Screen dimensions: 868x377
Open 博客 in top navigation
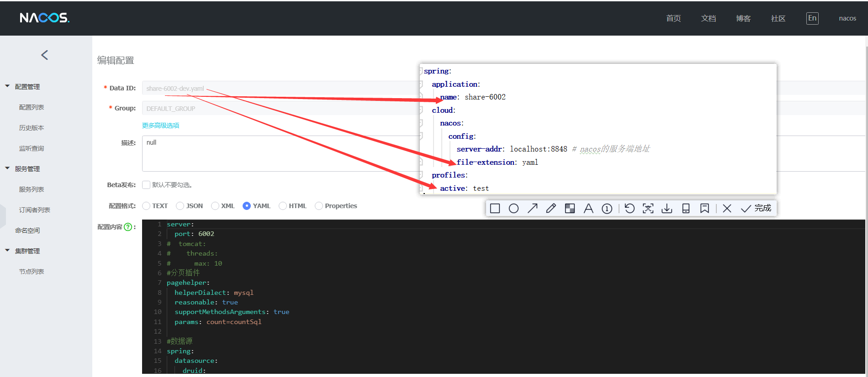coord(743,18)
